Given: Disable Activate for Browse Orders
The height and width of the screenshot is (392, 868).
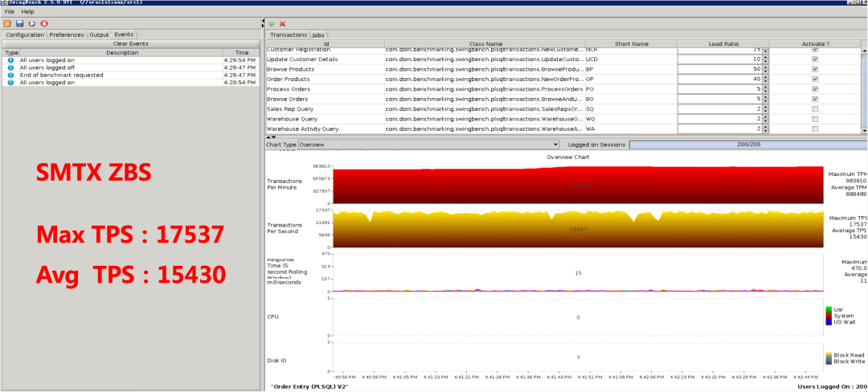Looking at the screenshot, I should [815, 99].
